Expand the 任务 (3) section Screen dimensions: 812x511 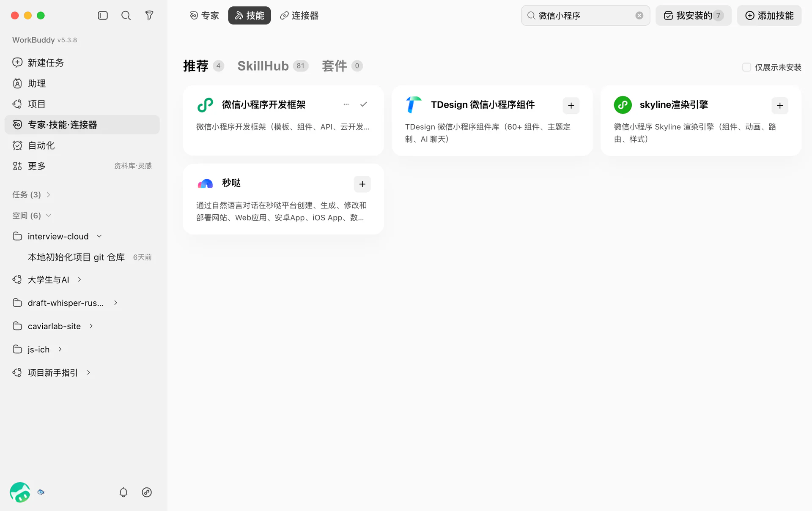(48, 195)
